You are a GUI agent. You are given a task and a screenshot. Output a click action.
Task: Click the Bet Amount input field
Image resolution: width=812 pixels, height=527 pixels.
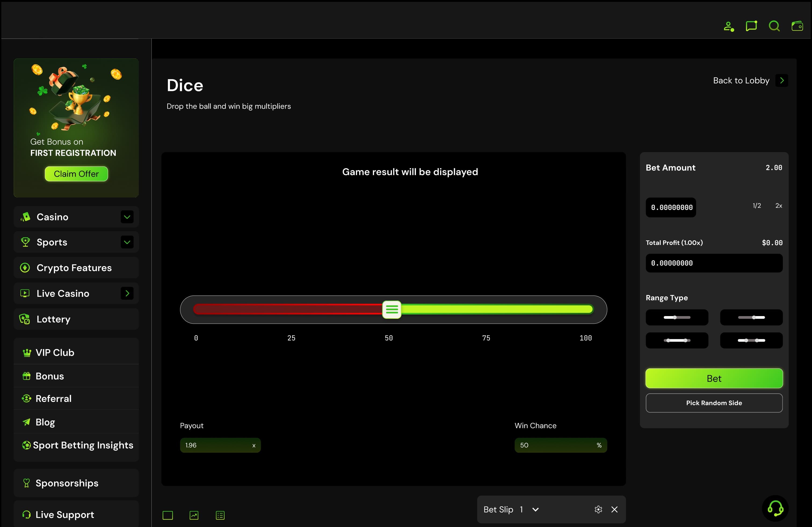(671, 207)
